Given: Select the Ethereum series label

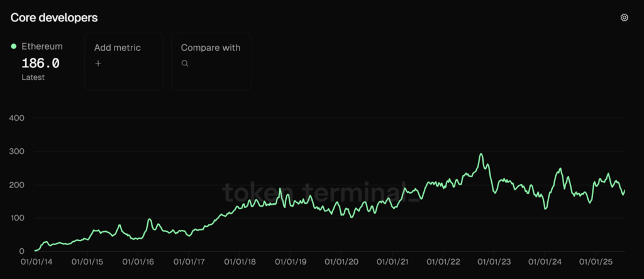Looking at the screenshot, I should click(42, 46).
